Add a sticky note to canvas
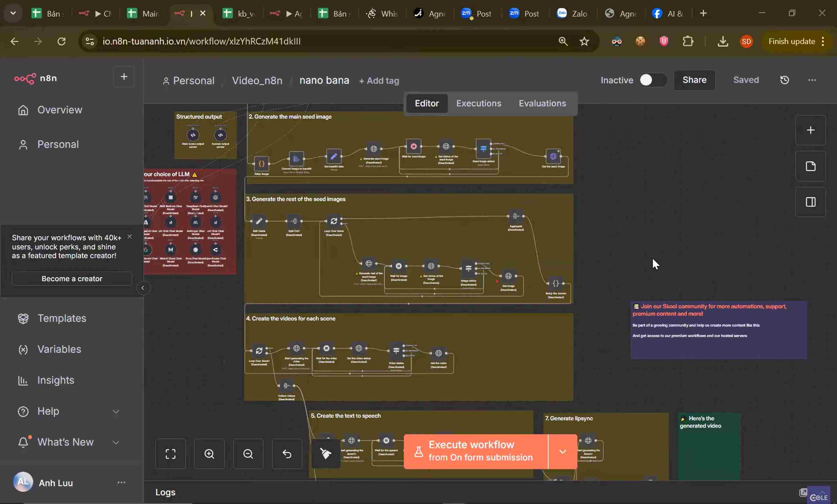This screenshot has height=504, width=837. pyautogui.click(x=810, y=166)
